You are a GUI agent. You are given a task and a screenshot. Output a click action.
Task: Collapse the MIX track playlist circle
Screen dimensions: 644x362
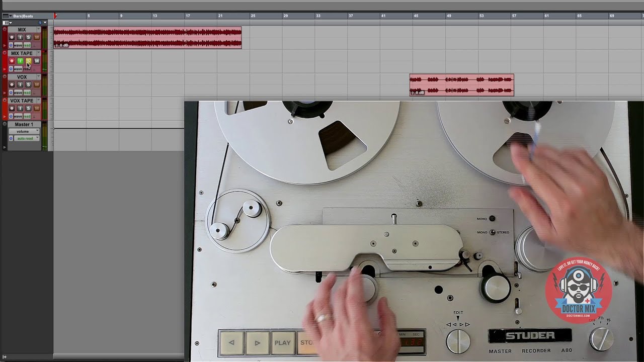click(5, 29)
